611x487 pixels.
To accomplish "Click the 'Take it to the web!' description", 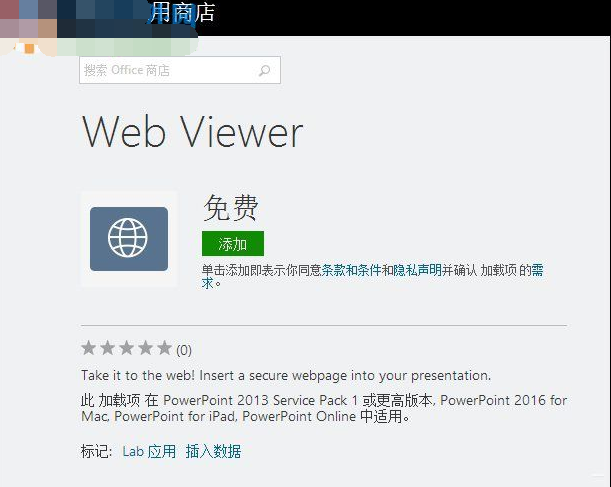I will [x=286, y=376].
